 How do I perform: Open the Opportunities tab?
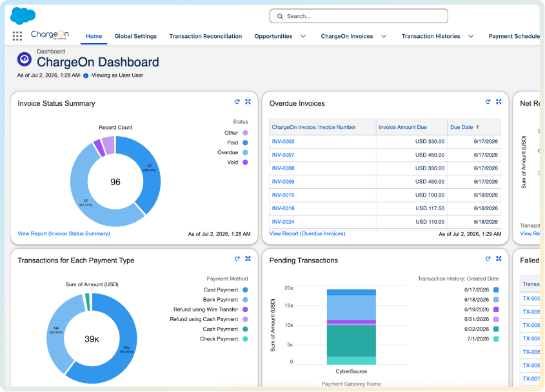(273, 36)
